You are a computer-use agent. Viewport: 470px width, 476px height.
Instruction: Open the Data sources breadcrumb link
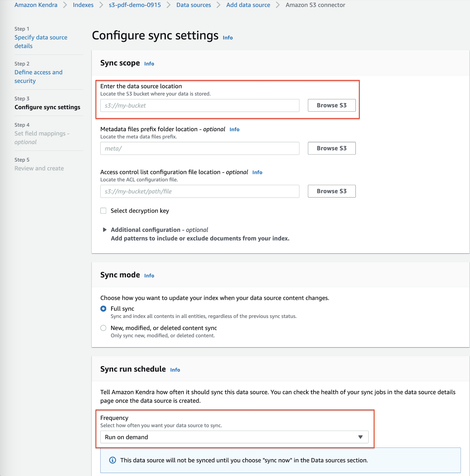(194, 5)
